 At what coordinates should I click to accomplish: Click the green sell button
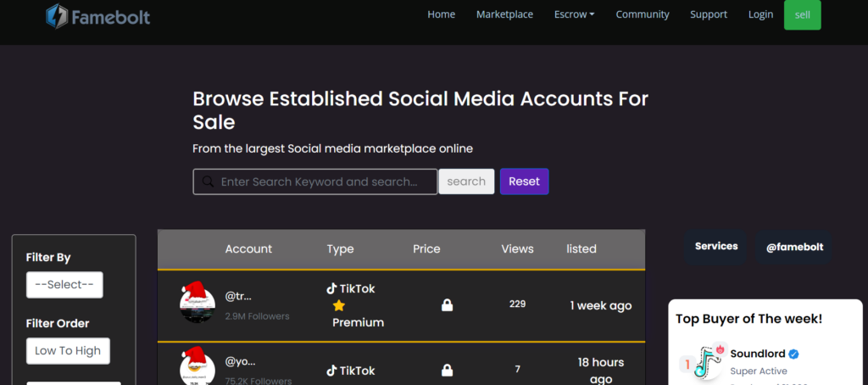(x=803, y=15)
